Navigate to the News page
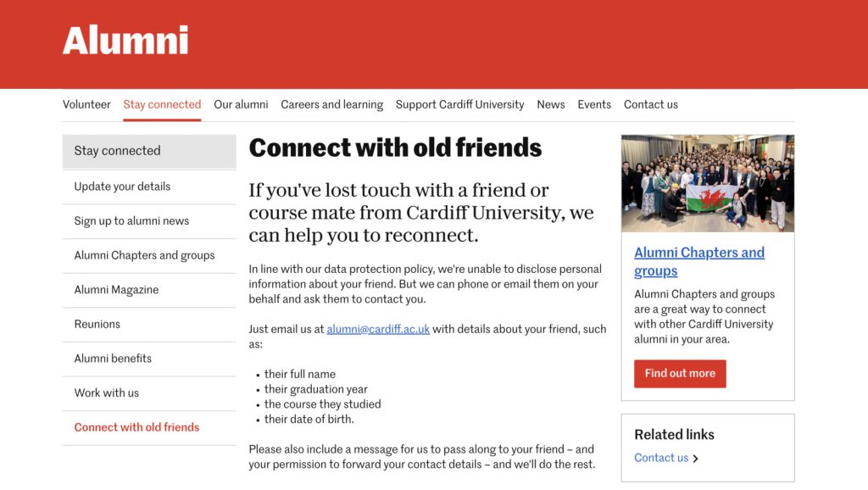 point(550,104)
